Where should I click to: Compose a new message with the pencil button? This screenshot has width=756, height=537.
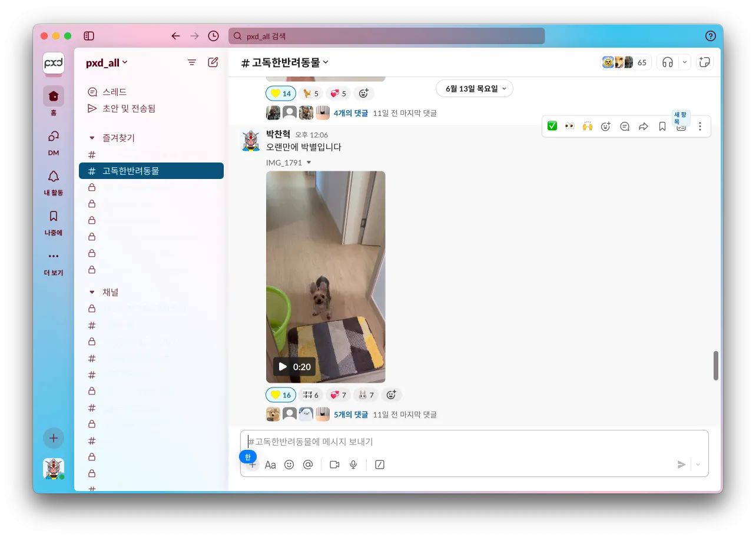(213, 62)
